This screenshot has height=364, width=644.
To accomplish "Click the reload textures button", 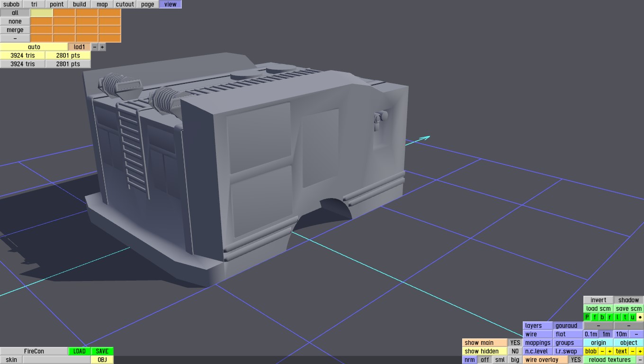I will pyautogui.click(x=610, y=360).
